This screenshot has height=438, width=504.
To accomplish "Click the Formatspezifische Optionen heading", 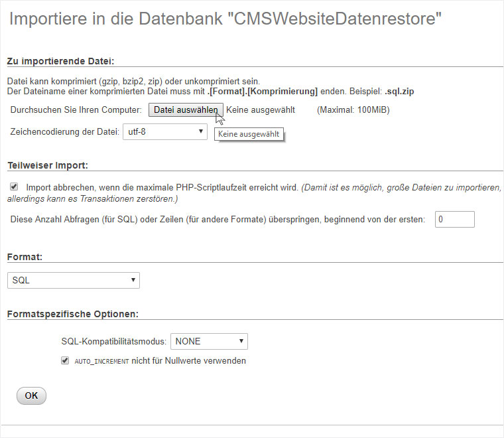I will 73,314.
